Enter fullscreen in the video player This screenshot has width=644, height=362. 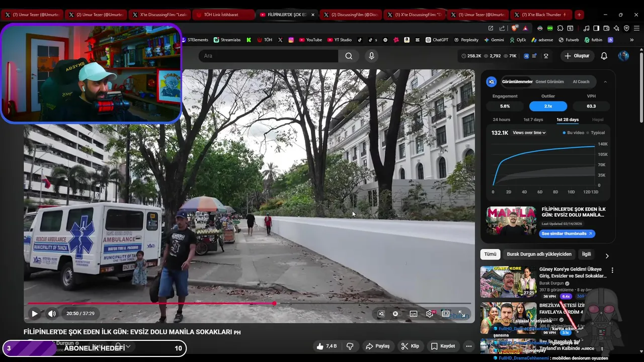[x=461, y=314]
